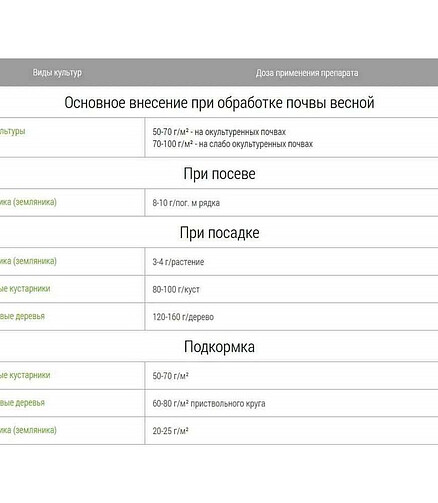Open 'кустарники' link under Подкормка

click(x=30, y=375)
